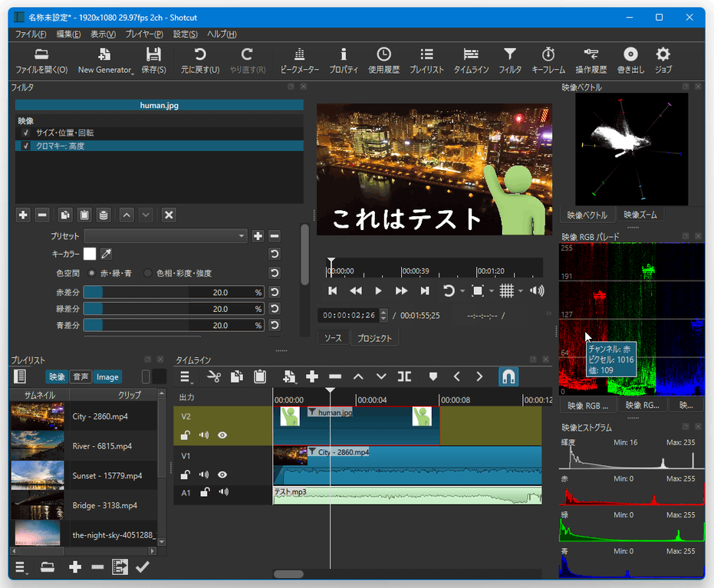Image resolution: width=714 pixels, height=588 pixels.
Task: Click the 音声 button in playlist
Action: [81, 377]
